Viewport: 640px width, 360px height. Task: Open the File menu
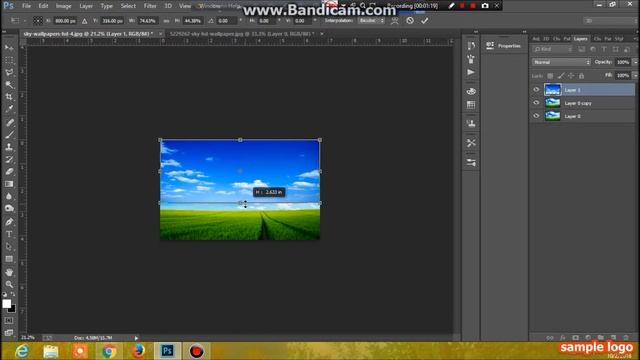27,6
